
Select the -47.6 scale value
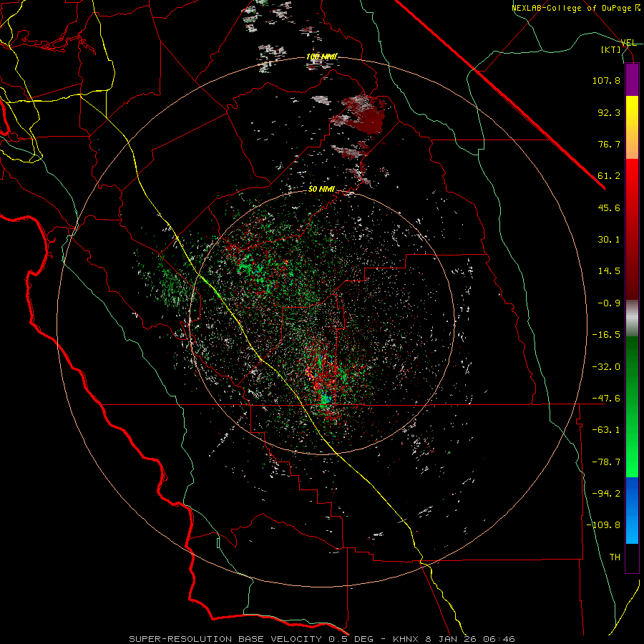point(606,399)
